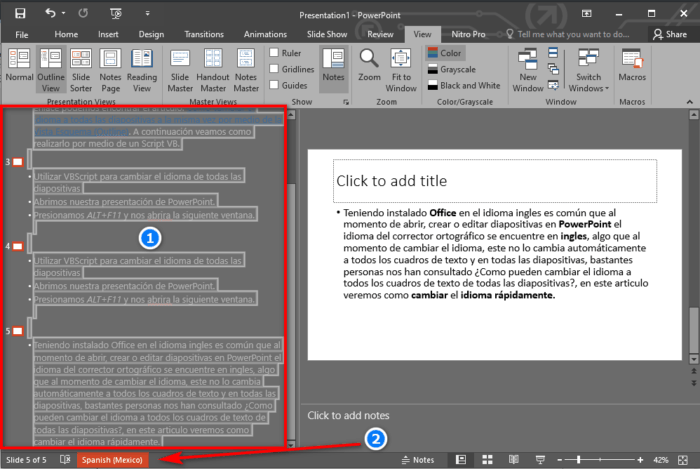
Task: Undo the last action
Action: 50,13
